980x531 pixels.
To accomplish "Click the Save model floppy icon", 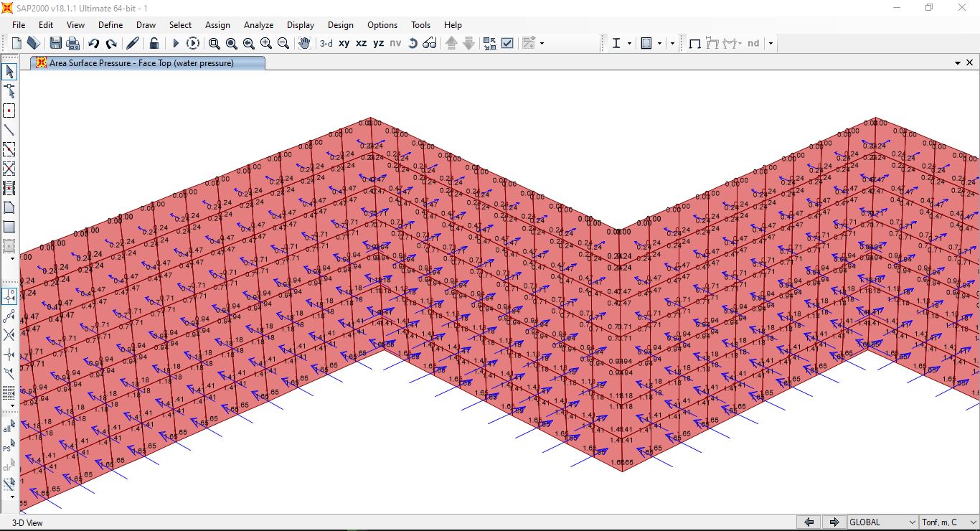I will (55, 43).
